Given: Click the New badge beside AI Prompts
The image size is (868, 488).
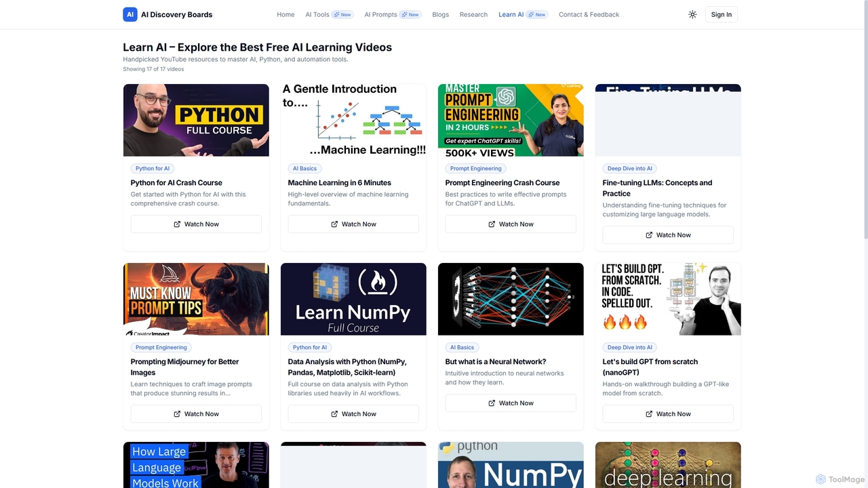Looking at the screenshot, I should tap(410, 14).
